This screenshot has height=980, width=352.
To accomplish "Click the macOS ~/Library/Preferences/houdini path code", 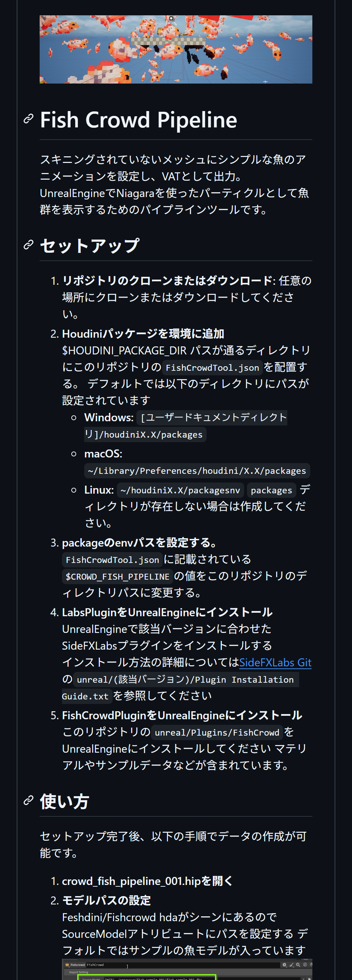I will 197,471.
